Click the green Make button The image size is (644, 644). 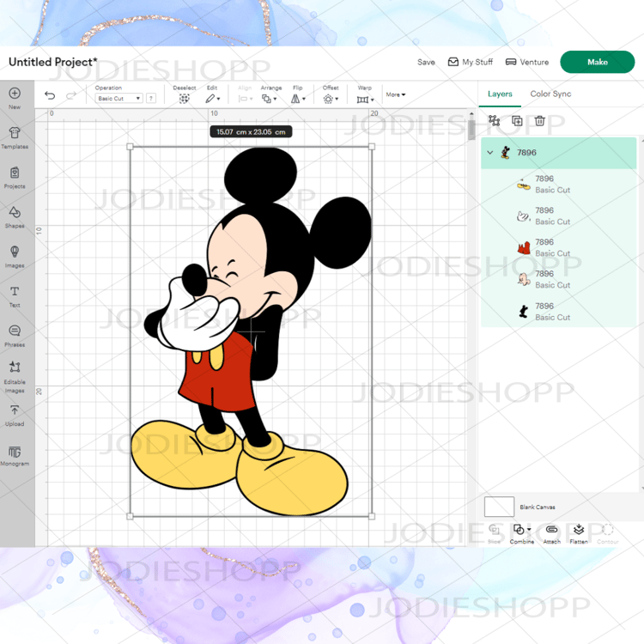tap(597, 62)
